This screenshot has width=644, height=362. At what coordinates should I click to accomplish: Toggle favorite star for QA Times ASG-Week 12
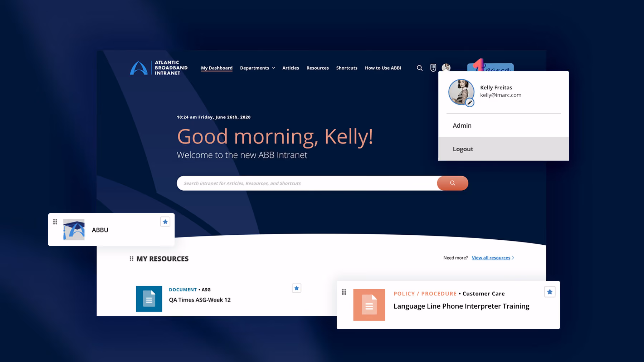297,288
